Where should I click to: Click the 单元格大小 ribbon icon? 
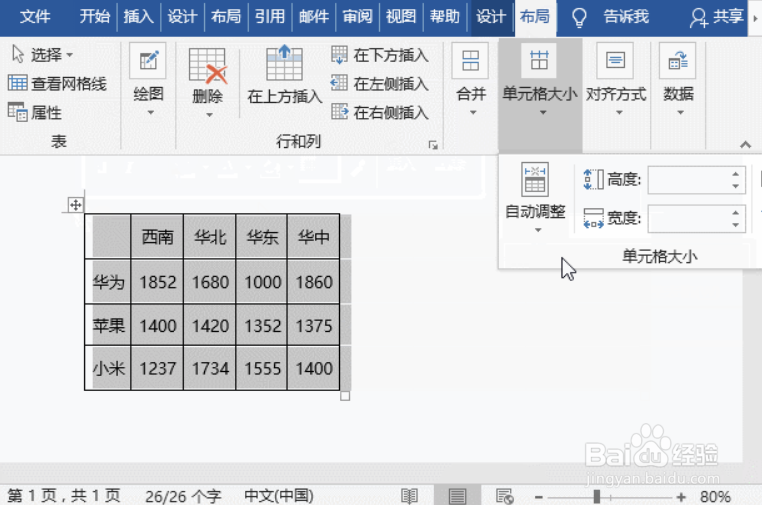(x=539, y=60)
